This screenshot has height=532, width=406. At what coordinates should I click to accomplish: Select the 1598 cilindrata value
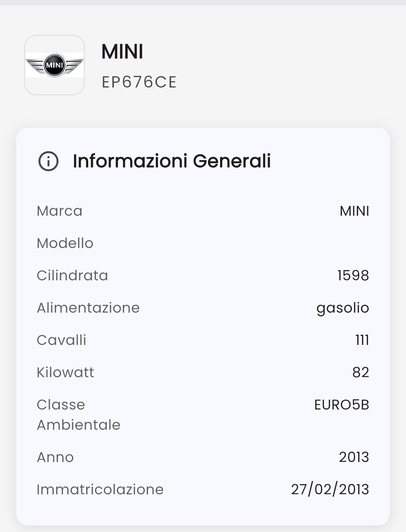click(353, 276)
